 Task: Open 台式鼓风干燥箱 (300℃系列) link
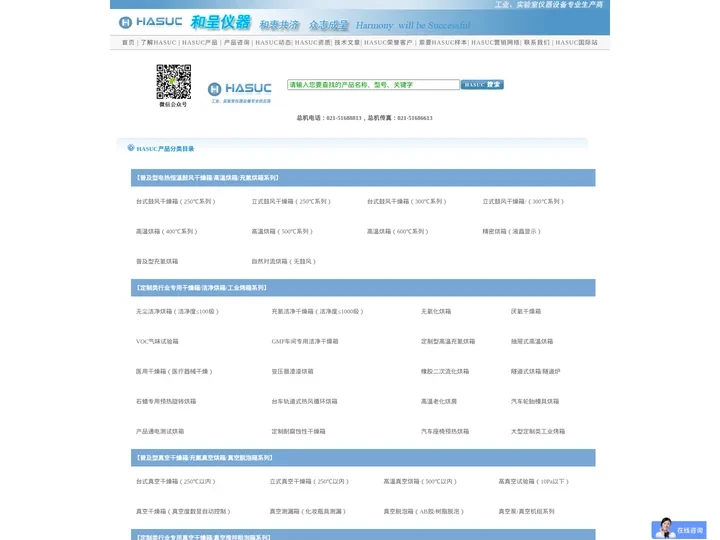coord(406,201)
